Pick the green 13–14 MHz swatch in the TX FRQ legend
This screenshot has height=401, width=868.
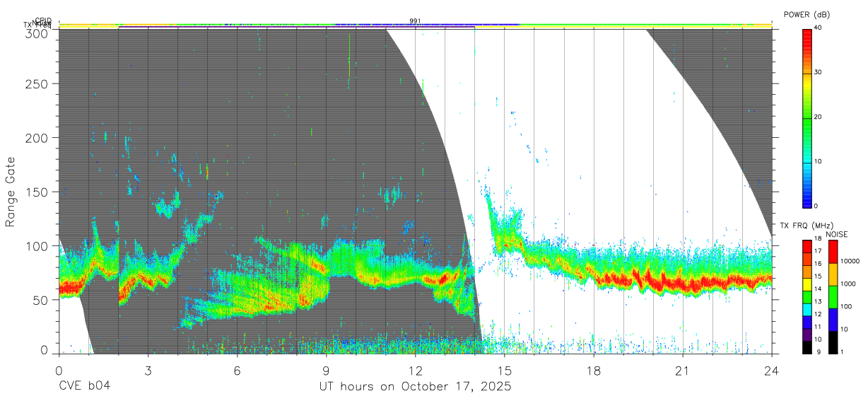[x=807, y=296]
